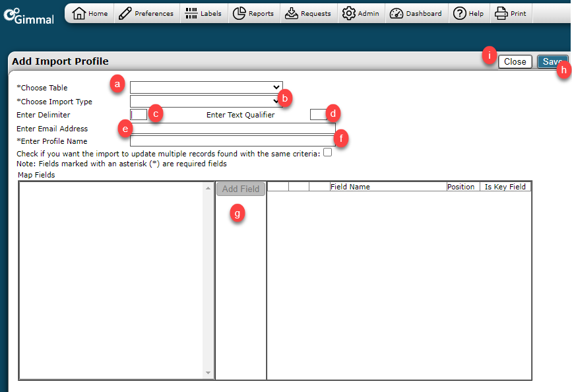Expand the Choose Table dropdown

click(x=206, y=87)
